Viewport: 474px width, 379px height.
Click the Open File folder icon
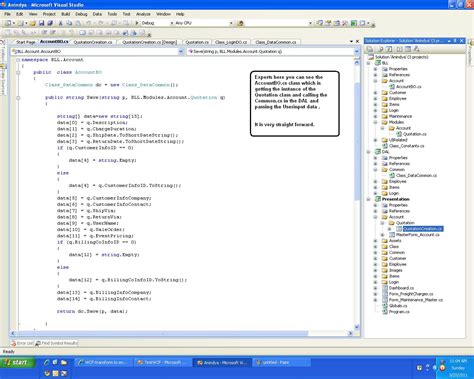click(x=33, y=23)
